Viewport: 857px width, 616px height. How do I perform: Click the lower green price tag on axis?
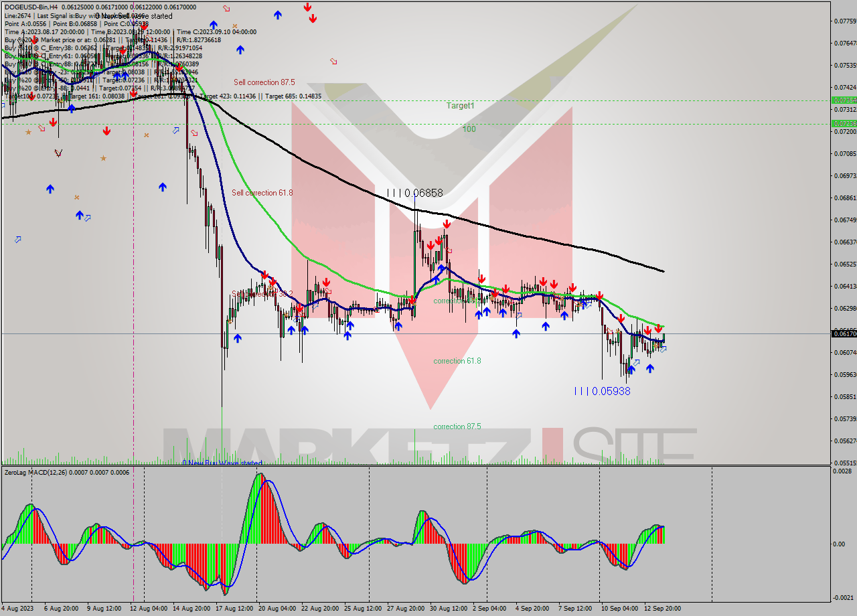coord(843,123)
